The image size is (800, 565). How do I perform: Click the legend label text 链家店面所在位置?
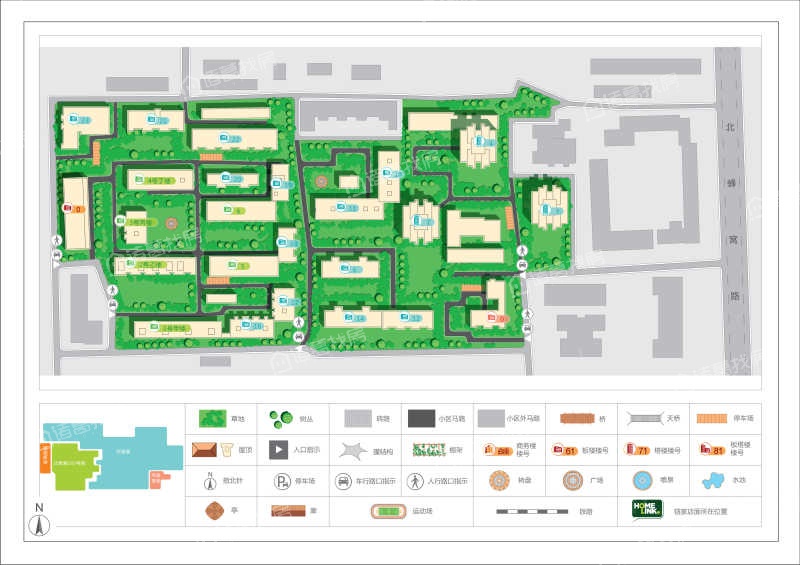tap(701, 511)
